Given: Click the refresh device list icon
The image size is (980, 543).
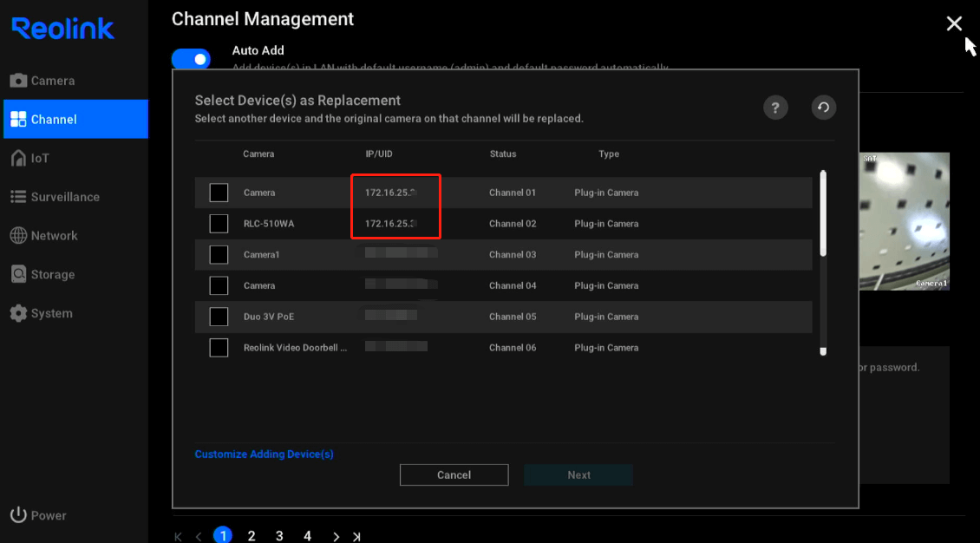Looking at the screenshot, I should click(x=823, y=108).
